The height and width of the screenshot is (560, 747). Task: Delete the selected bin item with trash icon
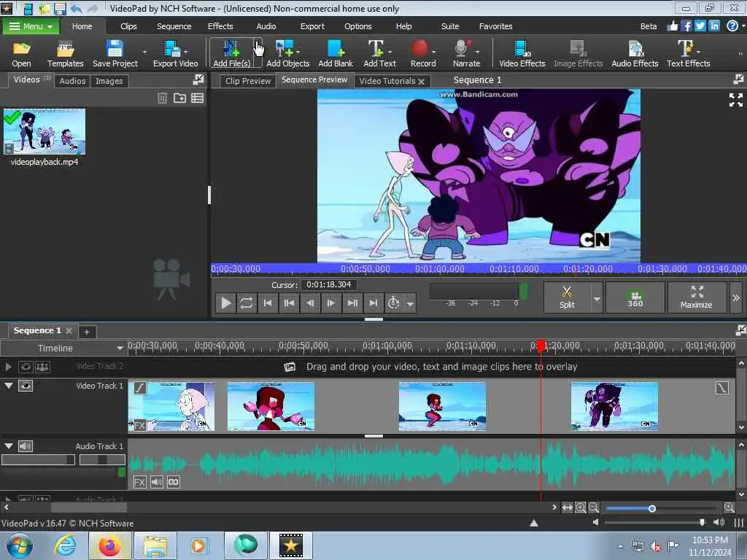pos(163,98)
